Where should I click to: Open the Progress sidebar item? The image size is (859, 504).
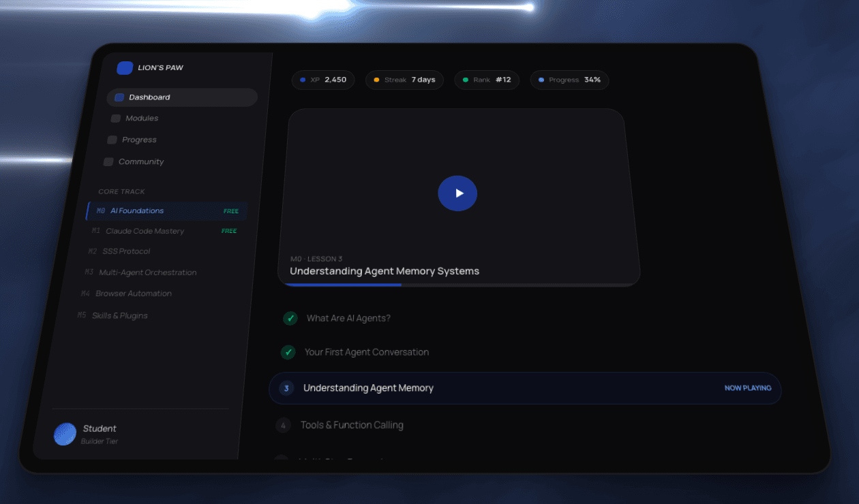(x=139, y=140)
